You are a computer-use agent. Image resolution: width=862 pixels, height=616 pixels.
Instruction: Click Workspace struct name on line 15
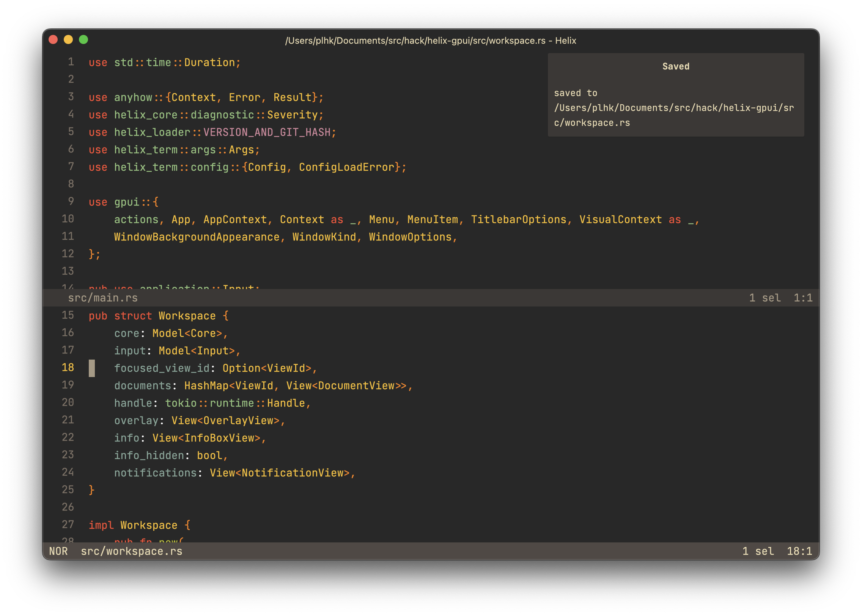tap(187, 316)
